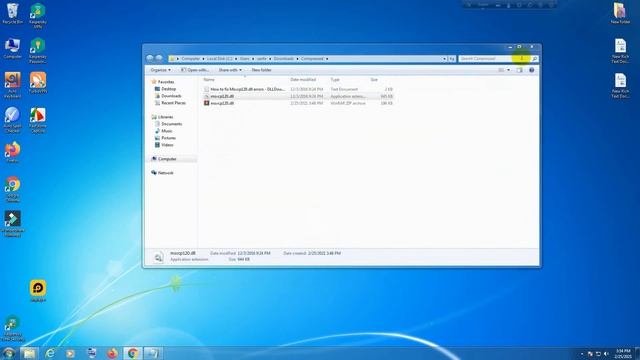Click the Open with toolbar button
The image size is (640, 360).
click(195, 70)
